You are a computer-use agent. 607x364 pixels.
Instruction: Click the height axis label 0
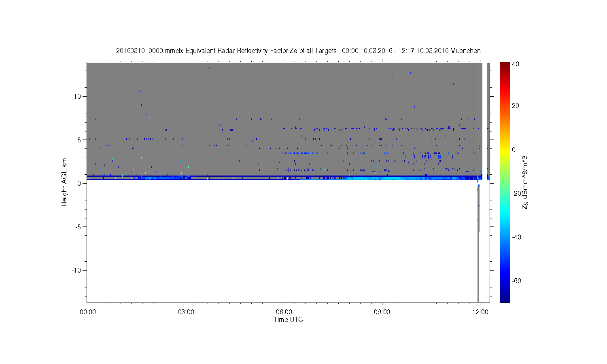80,183
